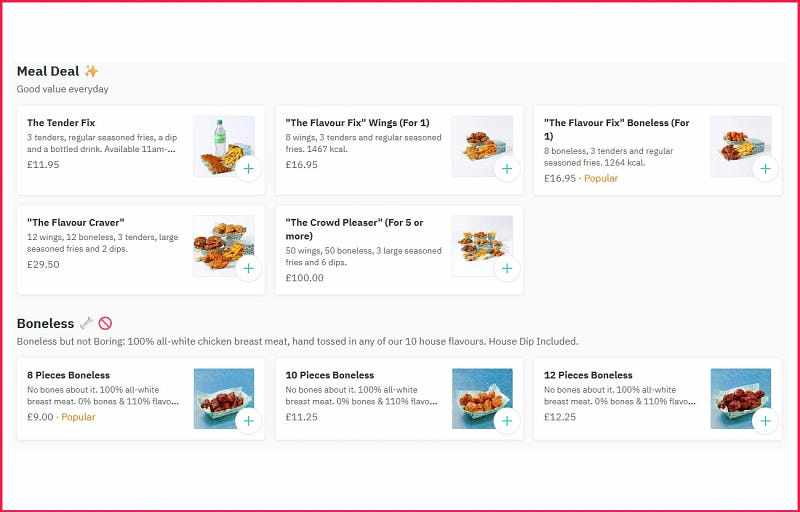
Task: Add "The Flavour Craver" to basket
Action: point(248,268)
